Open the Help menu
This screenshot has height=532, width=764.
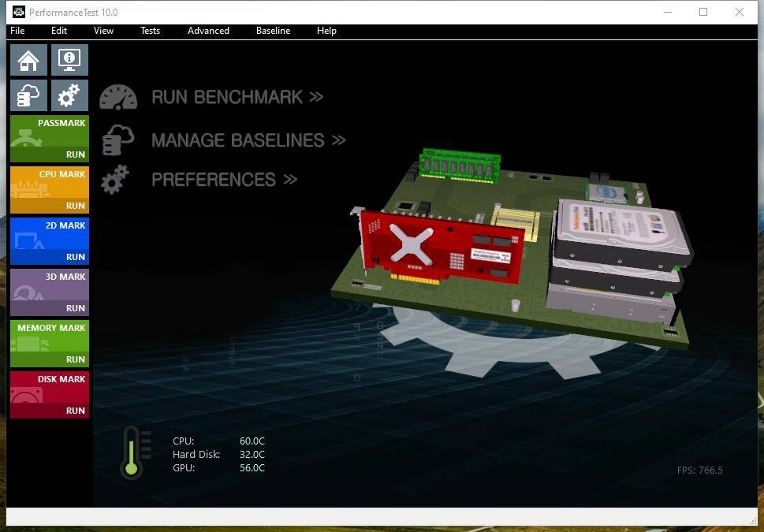coord(326,31)
